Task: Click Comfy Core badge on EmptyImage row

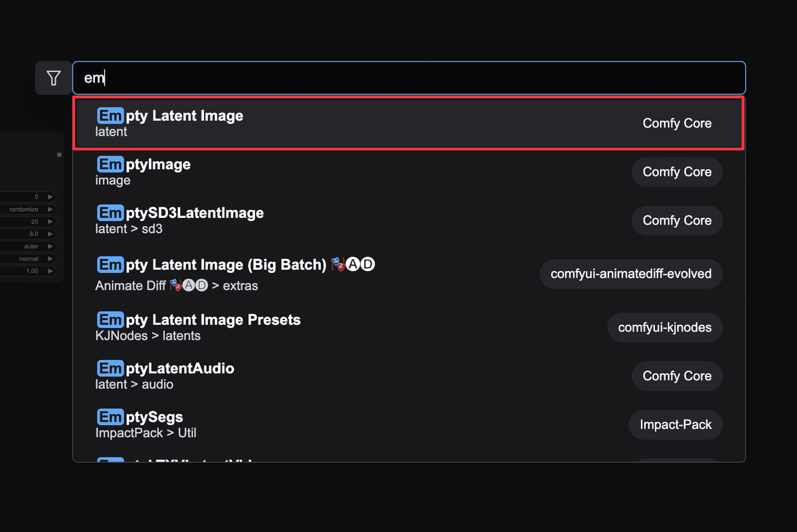Action: click(x=677, y=172)
